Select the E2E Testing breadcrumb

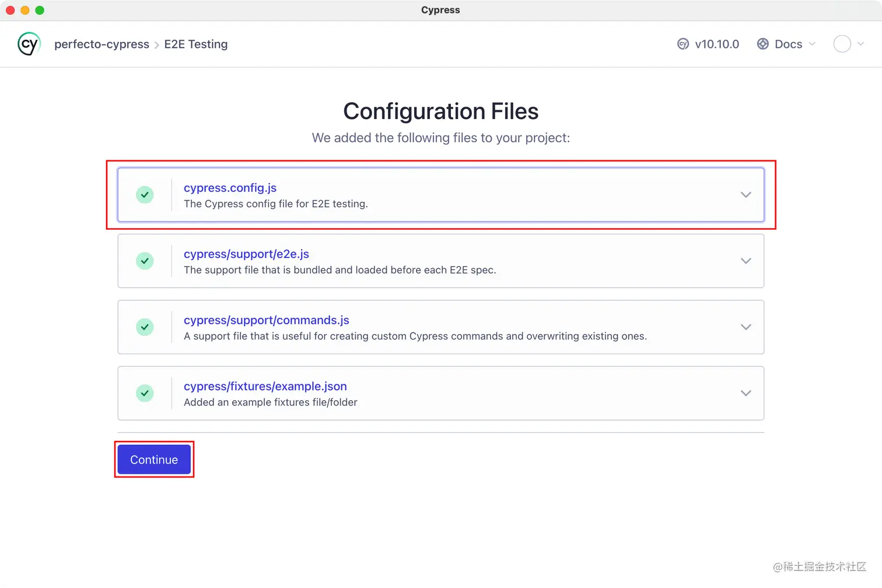click(196, 44)
